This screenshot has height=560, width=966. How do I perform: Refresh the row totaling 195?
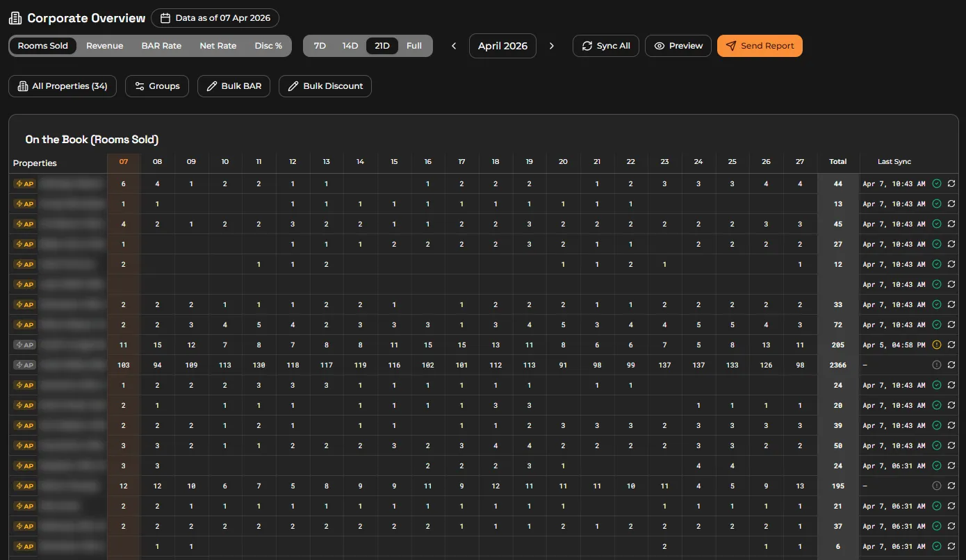click(951, 486)
